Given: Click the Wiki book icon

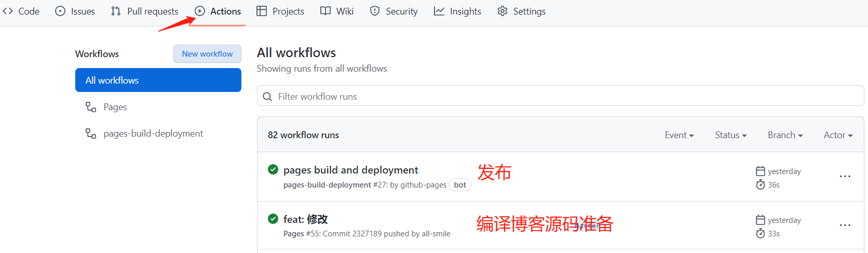Looking at the screenshot, I should click(325, 11).
